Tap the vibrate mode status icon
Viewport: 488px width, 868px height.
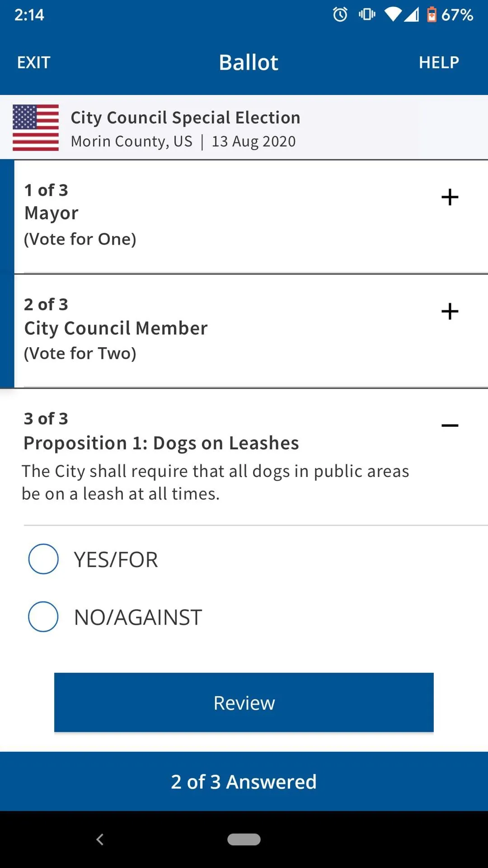tap(367, 14)
